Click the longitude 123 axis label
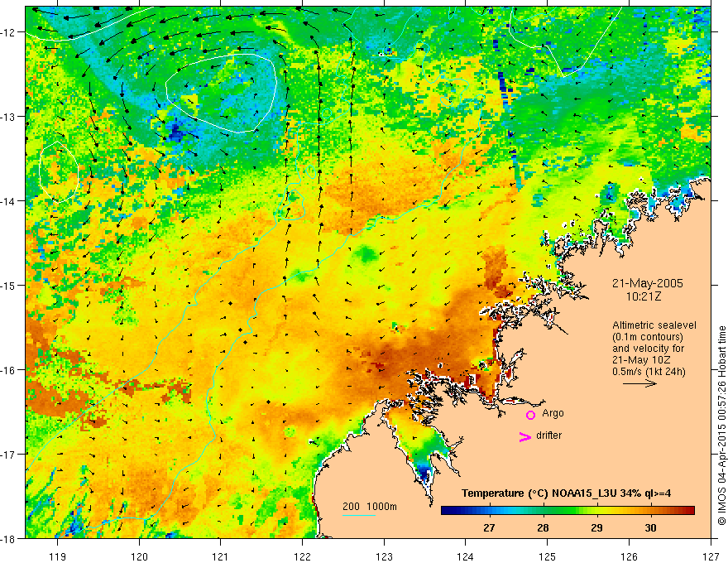Screen dimensions: 728x563 point(384,556)
